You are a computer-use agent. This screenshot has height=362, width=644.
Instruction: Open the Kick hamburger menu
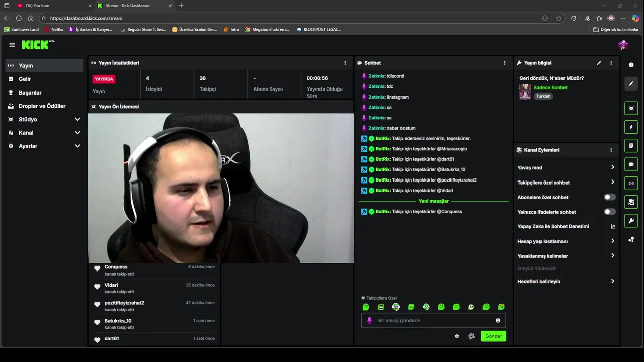pyautogui.click(x=12, y=45)
